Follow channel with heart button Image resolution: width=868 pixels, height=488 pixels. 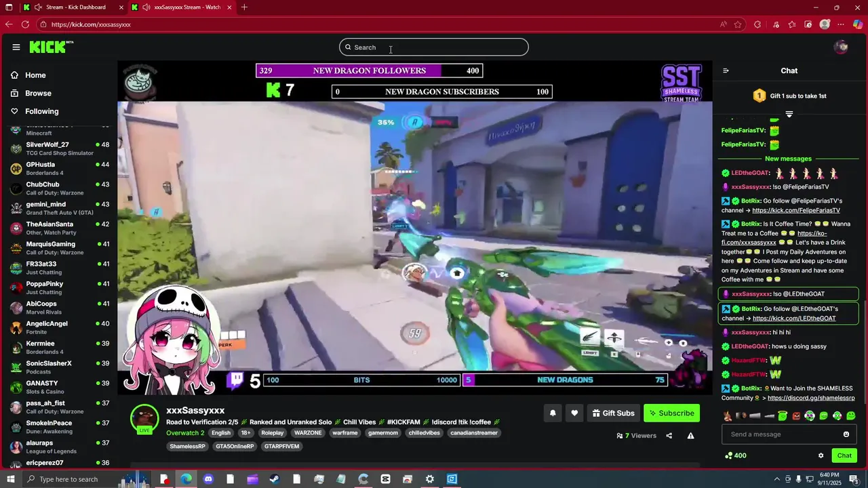pyautogui.click(x=574, y=413)
